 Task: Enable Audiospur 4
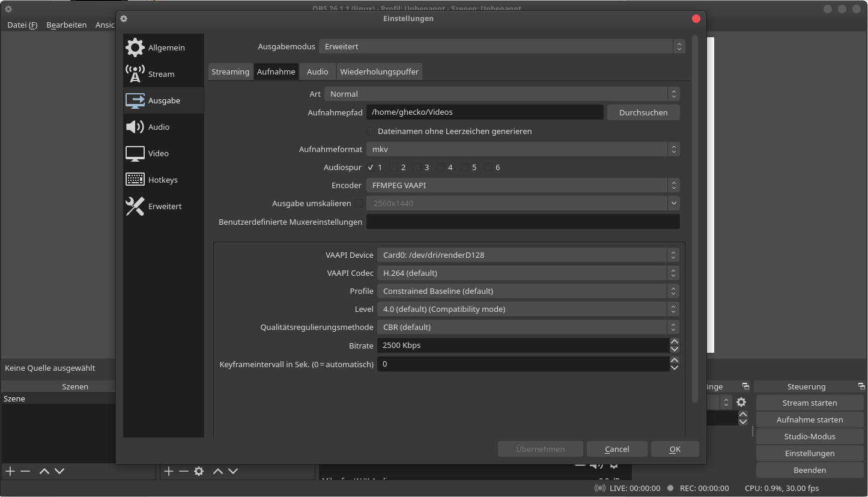tap(441, 167)
